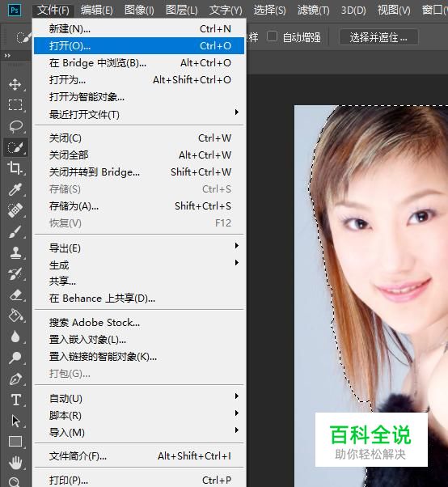Choose 打开(O)... from the File menu

[x=139, y=46]
